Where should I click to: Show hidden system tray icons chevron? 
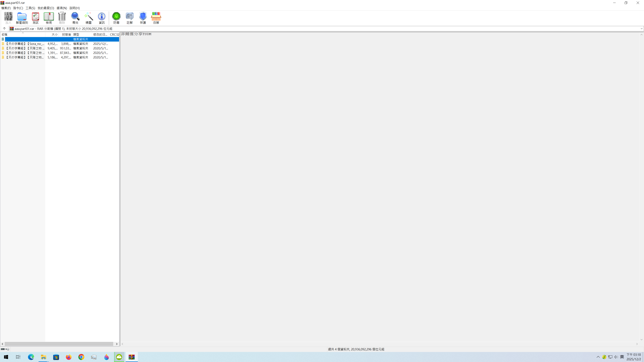point(598,357)
